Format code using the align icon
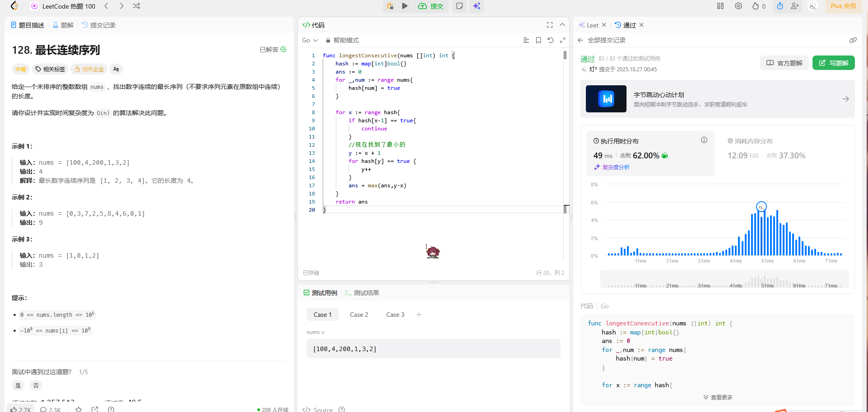Screen dimensions: 868x412 pyautogui.click(x=526, y=40)
